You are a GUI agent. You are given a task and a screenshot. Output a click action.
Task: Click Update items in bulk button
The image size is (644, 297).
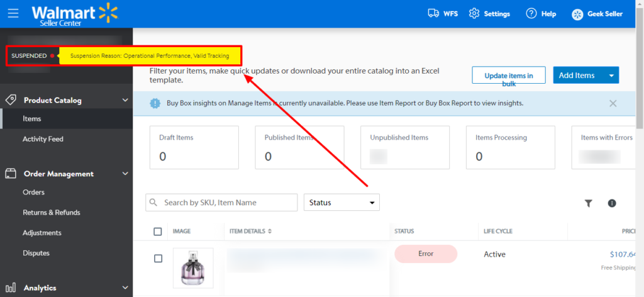point(508,75)
